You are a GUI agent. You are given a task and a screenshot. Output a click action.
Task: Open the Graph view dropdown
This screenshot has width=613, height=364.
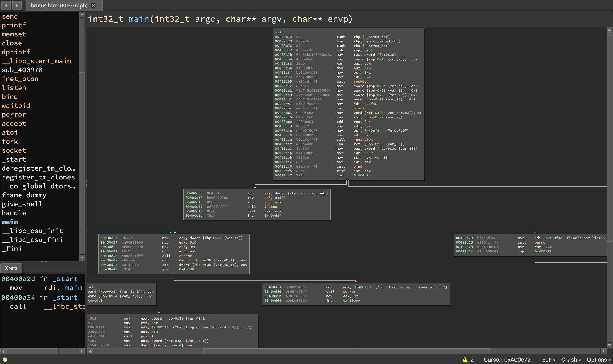(x=571, y=360)
